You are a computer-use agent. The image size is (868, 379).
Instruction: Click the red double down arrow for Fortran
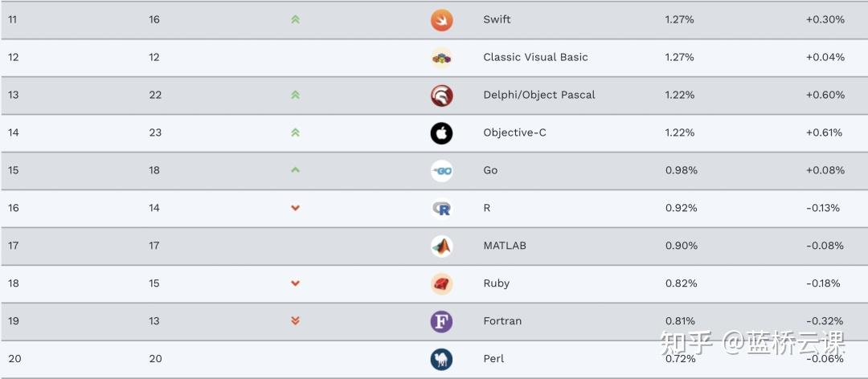[295, 321]
